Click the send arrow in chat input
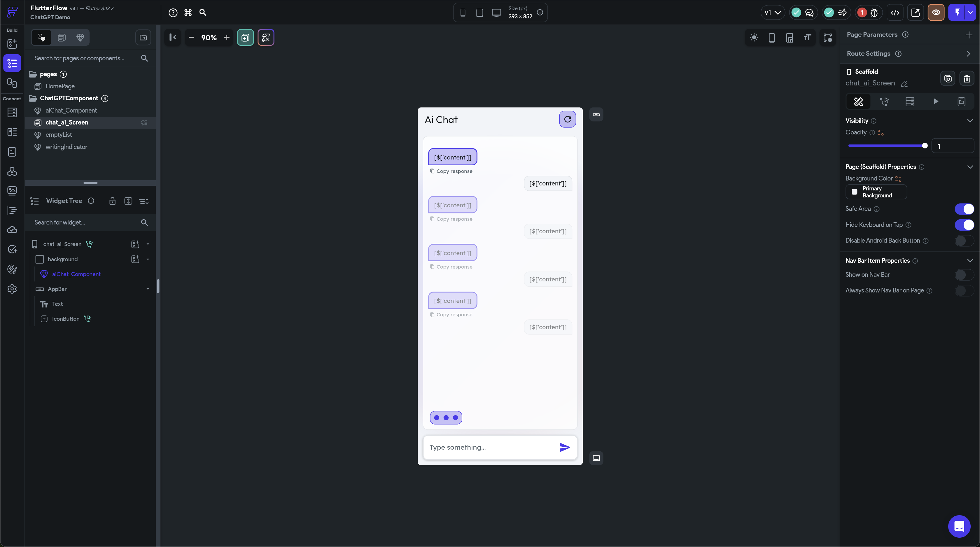Viewport: 980px width, 547px height. pyautogui.click(x=565, y=447)
